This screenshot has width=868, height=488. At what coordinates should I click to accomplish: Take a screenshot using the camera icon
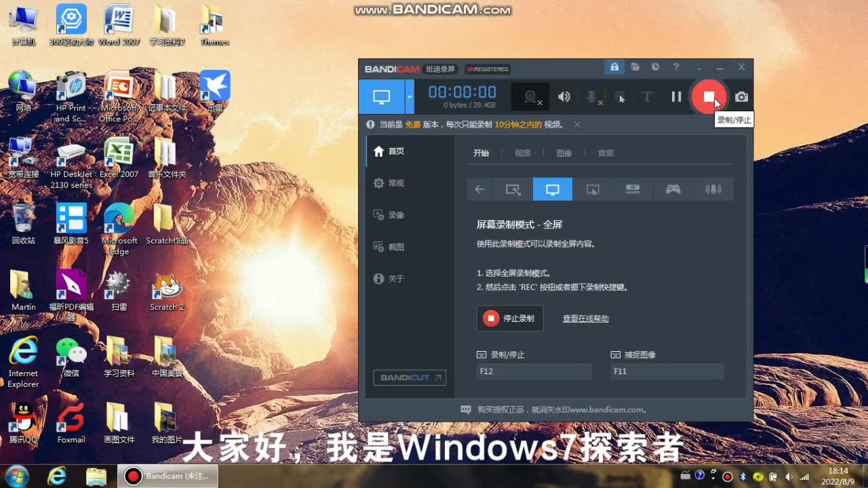(x=741, y=97)
